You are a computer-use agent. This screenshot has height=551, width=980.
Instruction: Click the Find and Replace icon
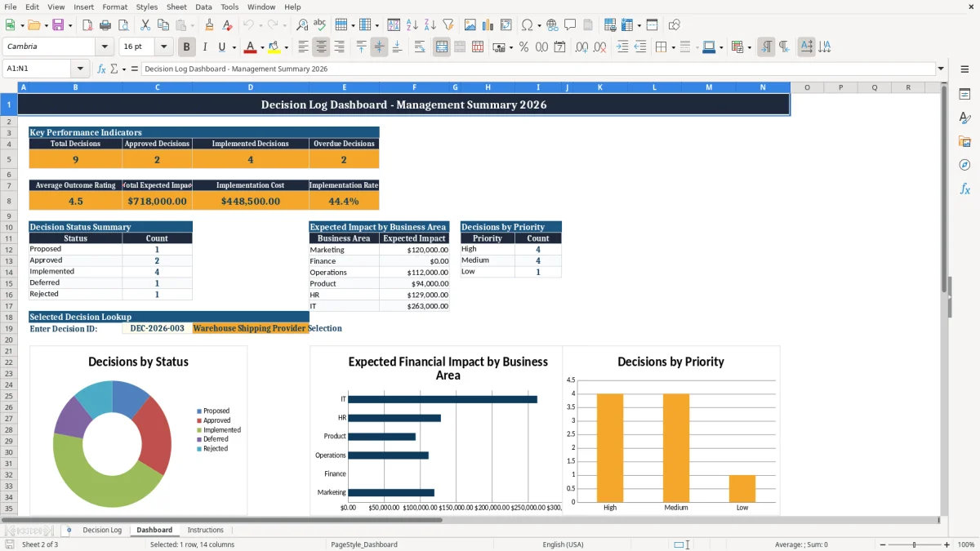[302, 25]
